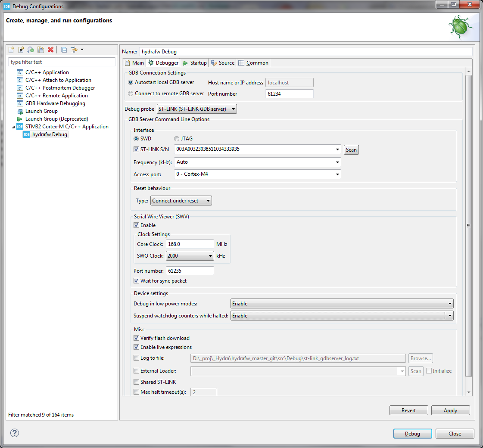Enable the JTAG interface radio button
This screenshot has height=448, width=483.
coord(176,139)
